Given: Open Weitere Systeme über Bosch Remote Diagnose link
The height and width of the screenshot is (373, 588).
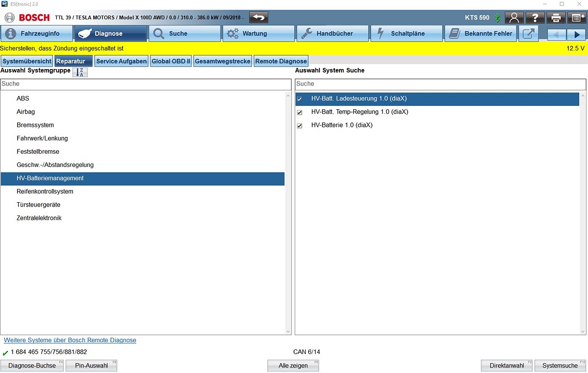Looking at the screenshot, I should click(x=70, y=340).
